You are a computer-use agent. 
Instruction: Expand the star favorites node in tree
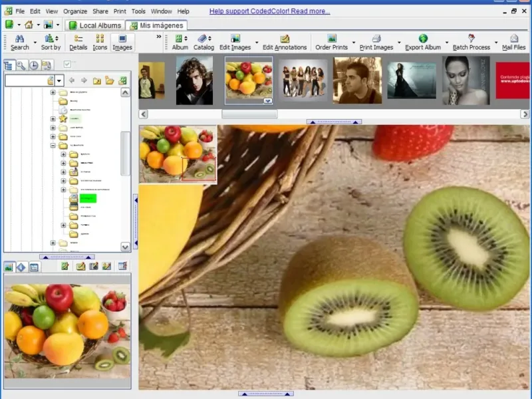tap(53, 119)
